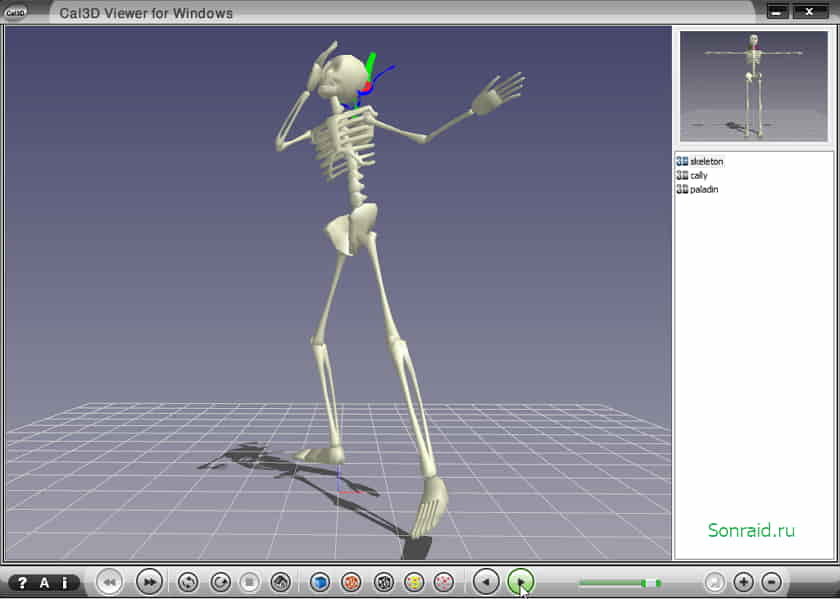Click the previous animation left-arrow button
This screenshot has width=840, height=599.
486,582
